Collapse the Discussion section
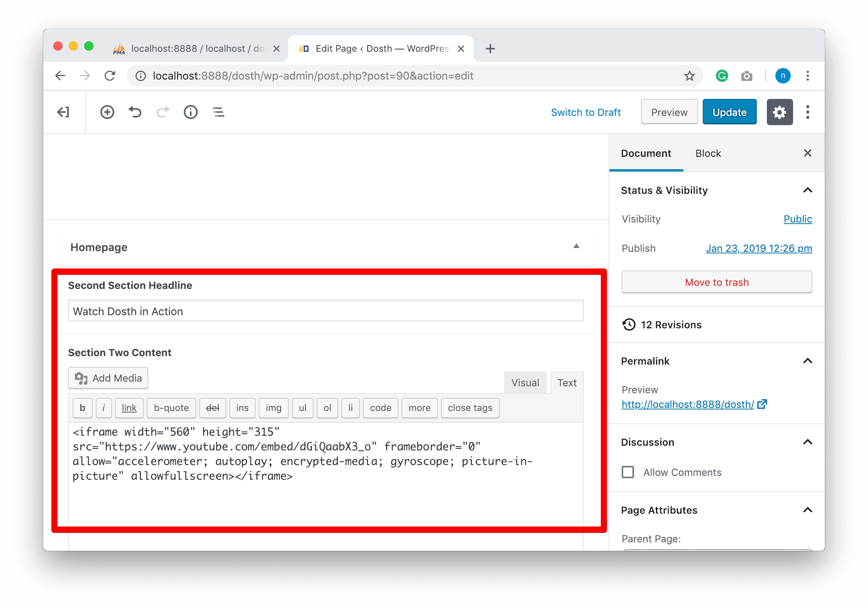Screen dimensions: 868x608 808,442
